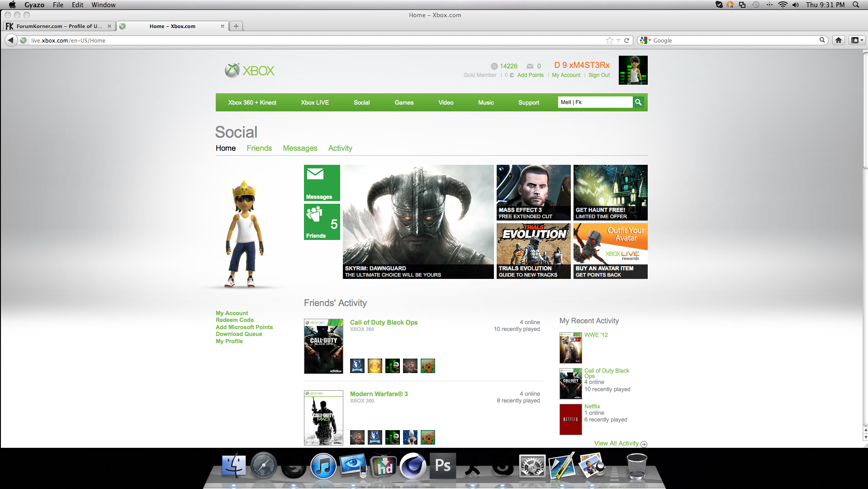Open Preview from the dock
The image size is (868, 489).
tap(592, 466)
